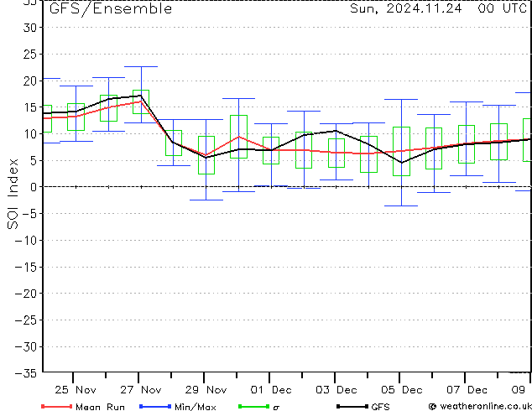Click the '0' y-axis tick label
Viewport: 532px width, 411px height.
tap(34, 187)
